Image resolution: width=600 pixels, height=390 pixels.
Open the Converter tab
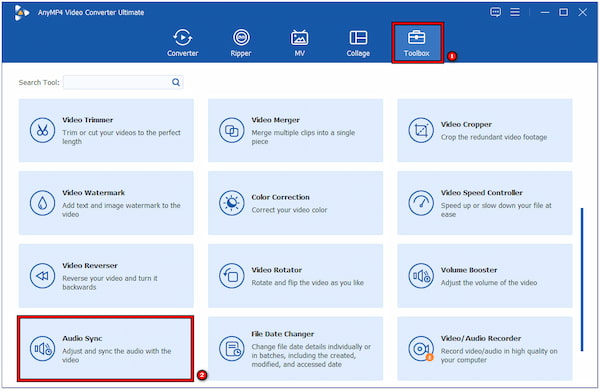[x=183, y=43]
